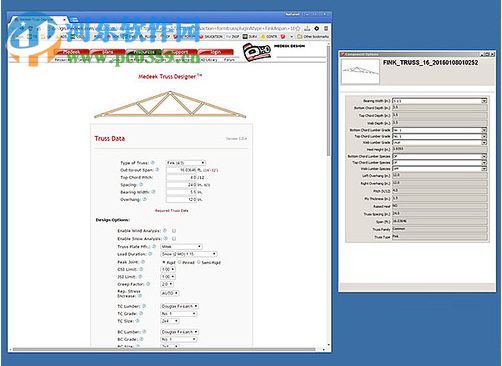Open help icon beside Overhang label
The image size is (502, 366).
pos(145,199)
